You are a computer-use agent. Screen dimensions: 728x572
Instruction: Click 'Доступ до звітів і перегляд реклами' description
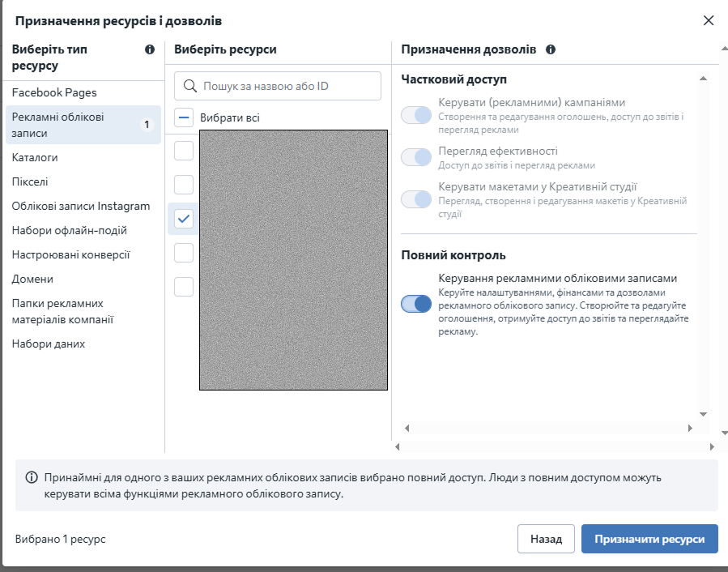point(517,165)
